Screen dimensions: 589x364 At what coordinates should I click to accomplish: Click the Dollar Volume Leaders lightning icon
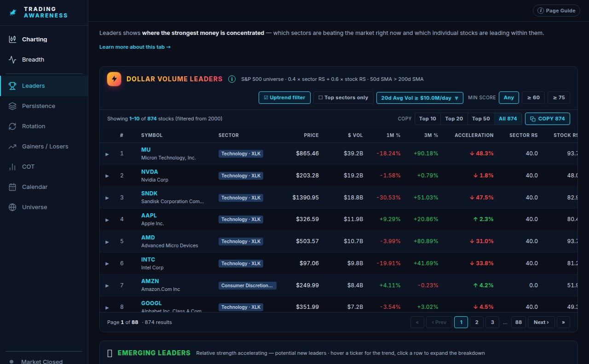(x=114, y=79)
